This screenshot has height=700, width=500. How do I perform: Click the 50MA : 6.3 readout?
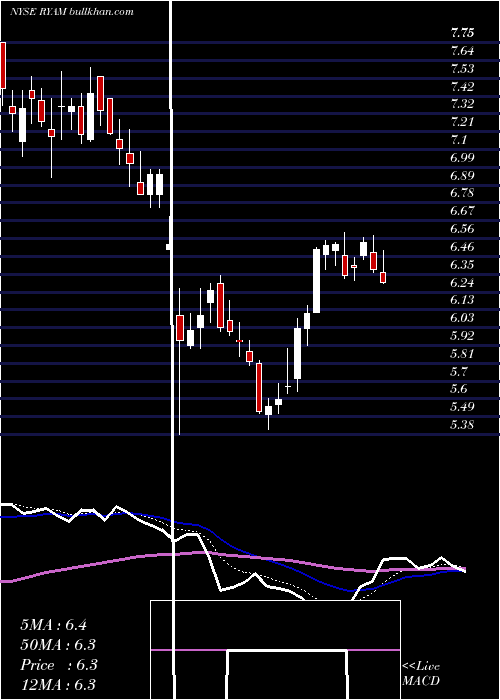tap(58, 645)
